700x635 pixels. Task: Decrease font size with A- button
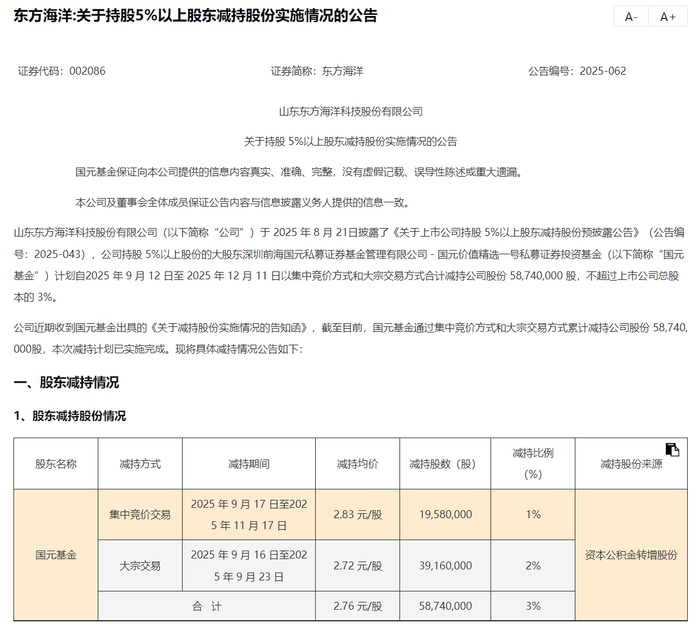(631, 17)
